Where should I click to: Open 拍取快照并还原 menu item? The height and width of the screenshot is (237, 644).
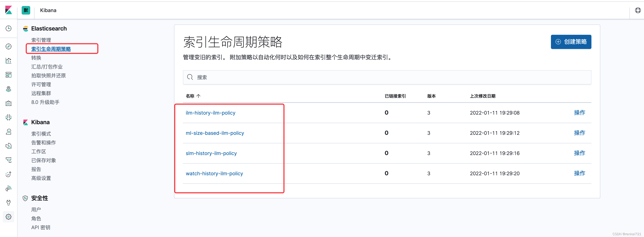click(48, 75)
